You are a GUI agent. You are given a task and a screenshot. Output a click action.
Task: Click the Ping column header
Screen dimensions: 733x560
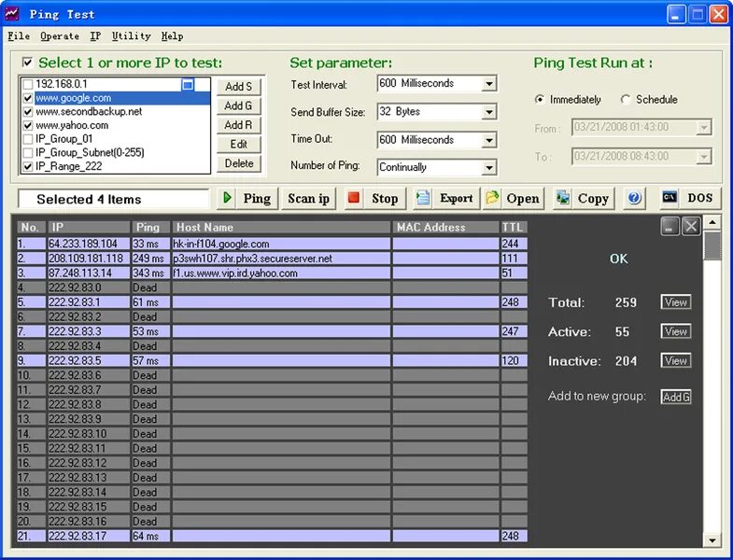(150, 227)
